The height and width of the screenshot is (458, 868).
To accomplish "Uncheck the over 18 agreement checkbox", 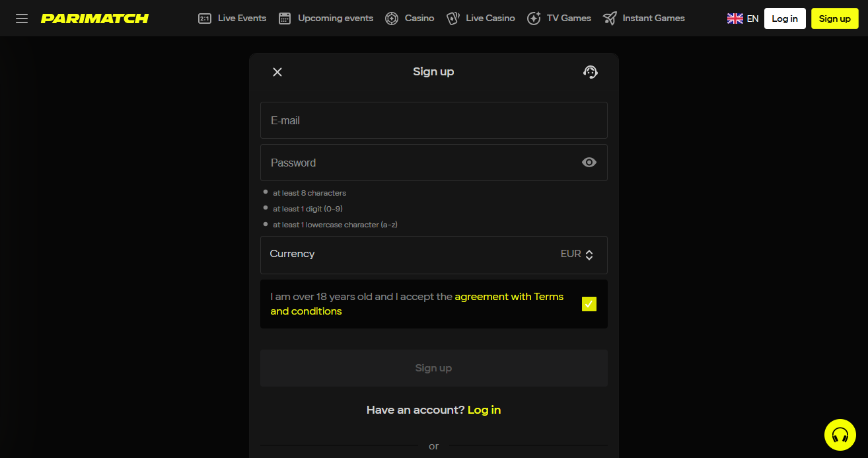I will tap(589, 304).
